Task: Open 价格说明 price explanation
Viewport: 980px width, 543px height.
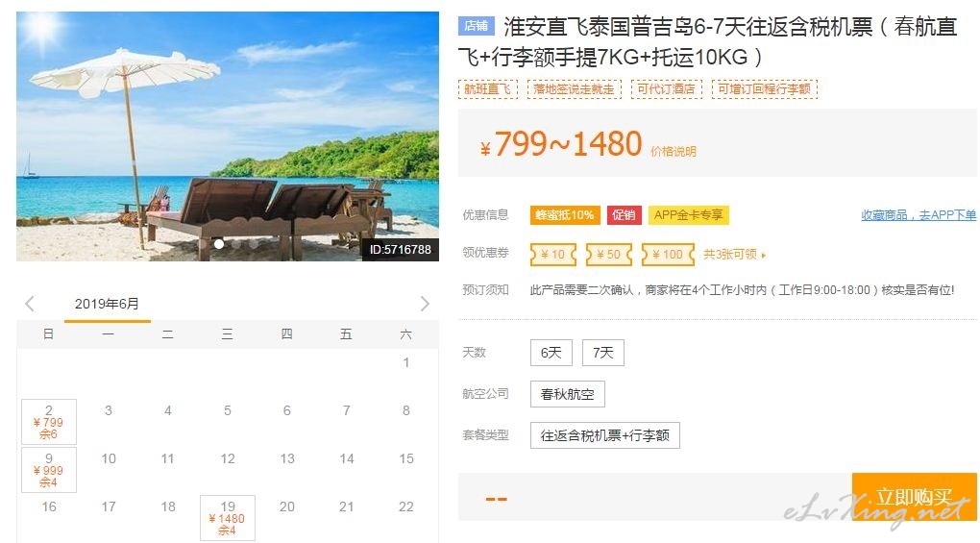Action: click(x=674, y=151)
